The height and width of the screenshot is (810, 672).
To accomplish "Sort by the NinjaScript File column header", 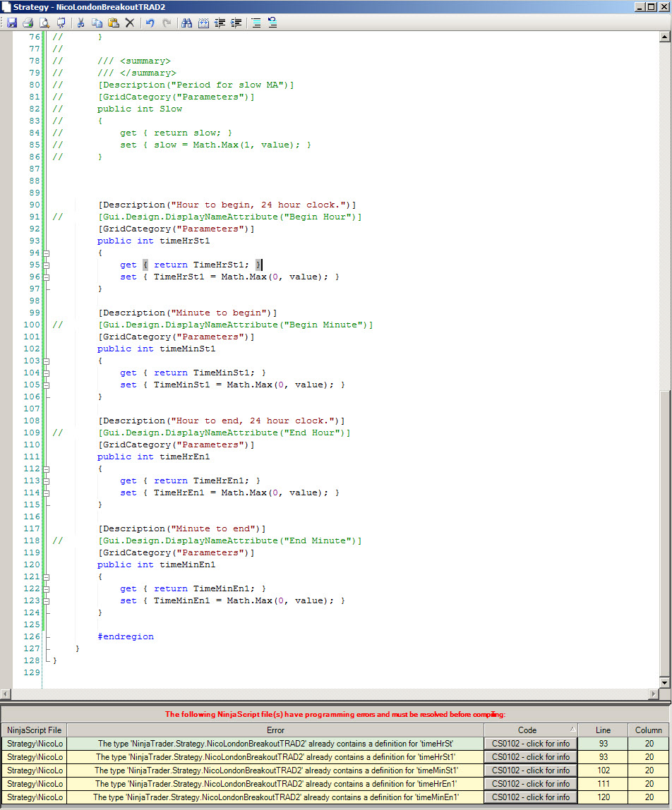I will point(34,730).
